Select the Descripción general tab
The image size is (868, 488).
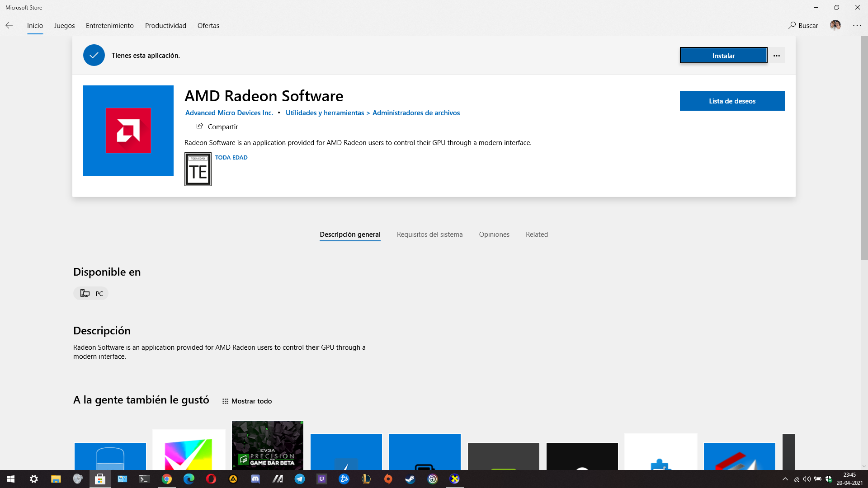pos(350,235)
